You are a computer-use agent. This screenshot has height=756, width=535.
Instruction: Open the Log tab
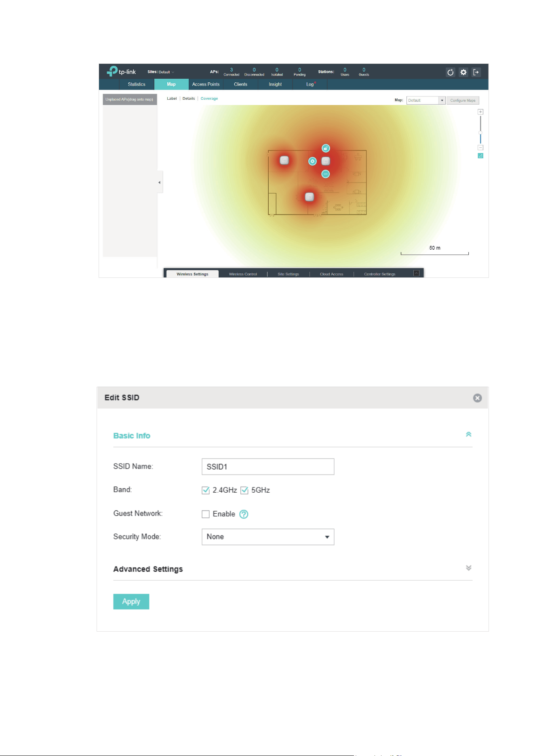(310, 84)
